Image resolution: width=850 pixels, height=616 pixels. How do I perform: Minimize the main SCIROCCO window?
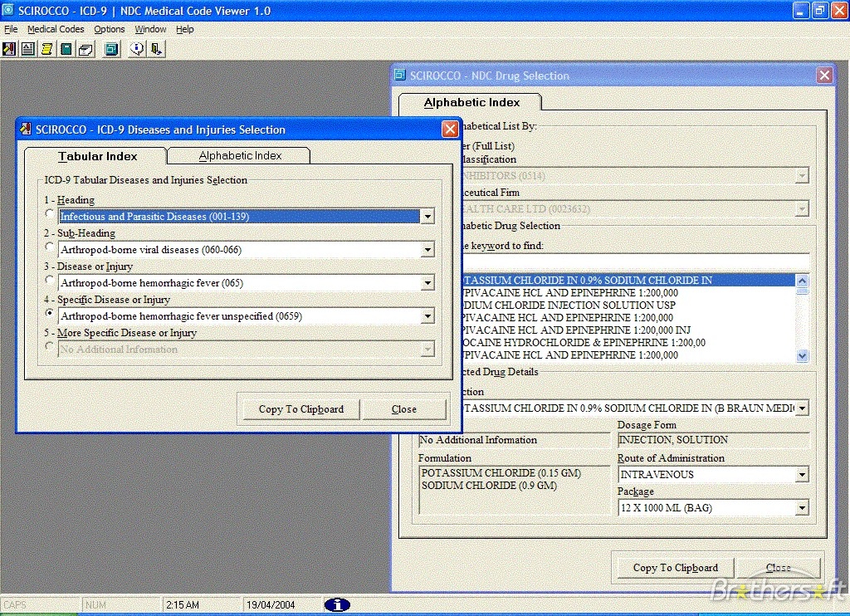(801, 10)
